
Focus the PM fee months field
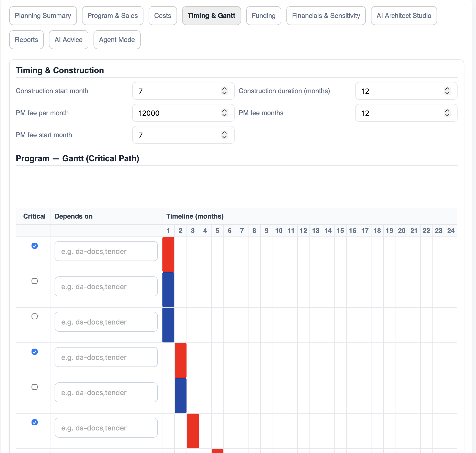406,113
